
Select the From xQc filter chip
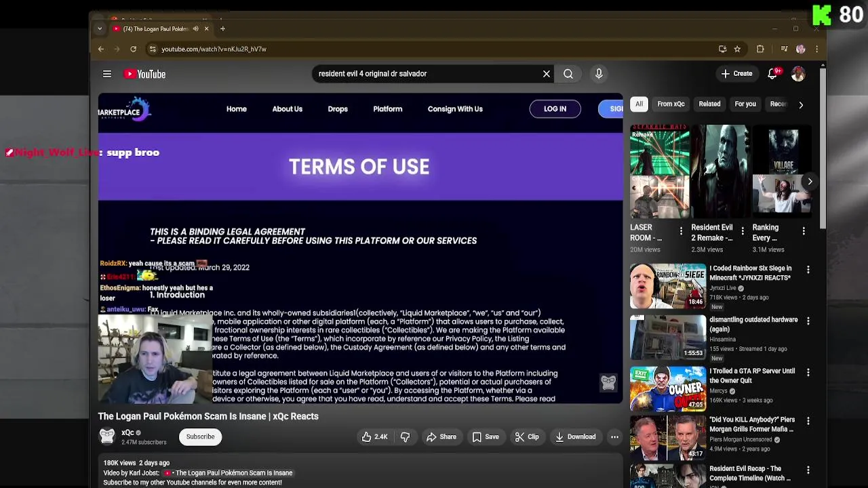click(671, 104)
